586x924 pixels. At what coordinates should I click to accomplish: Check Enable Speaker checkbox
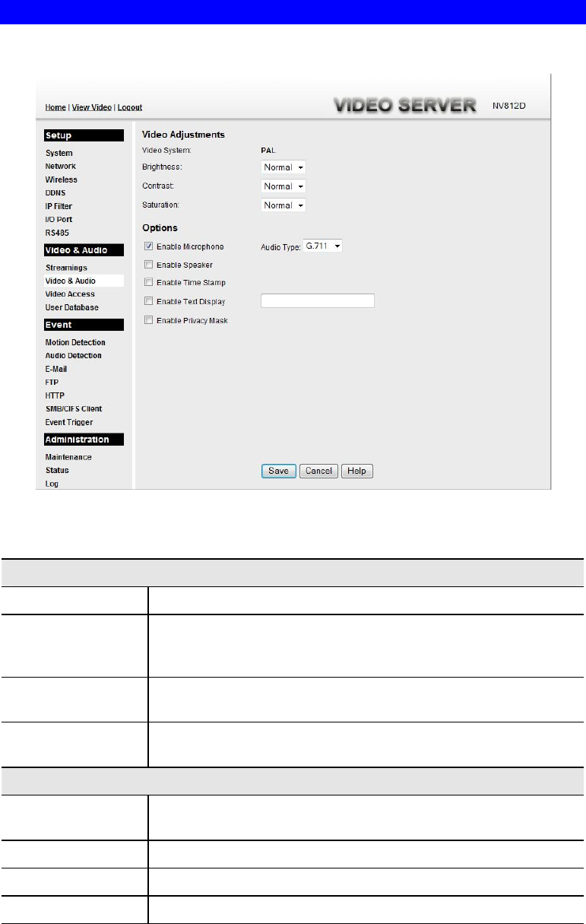tap(148, 265)
